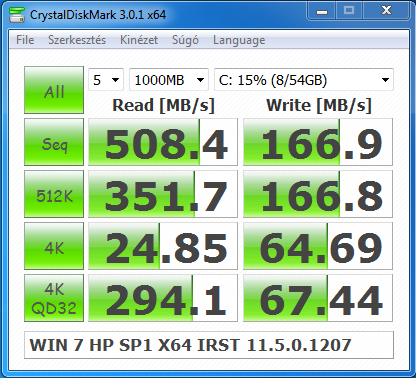
Task: Start the Seq benchmark test
Action: tap(54, 142)
